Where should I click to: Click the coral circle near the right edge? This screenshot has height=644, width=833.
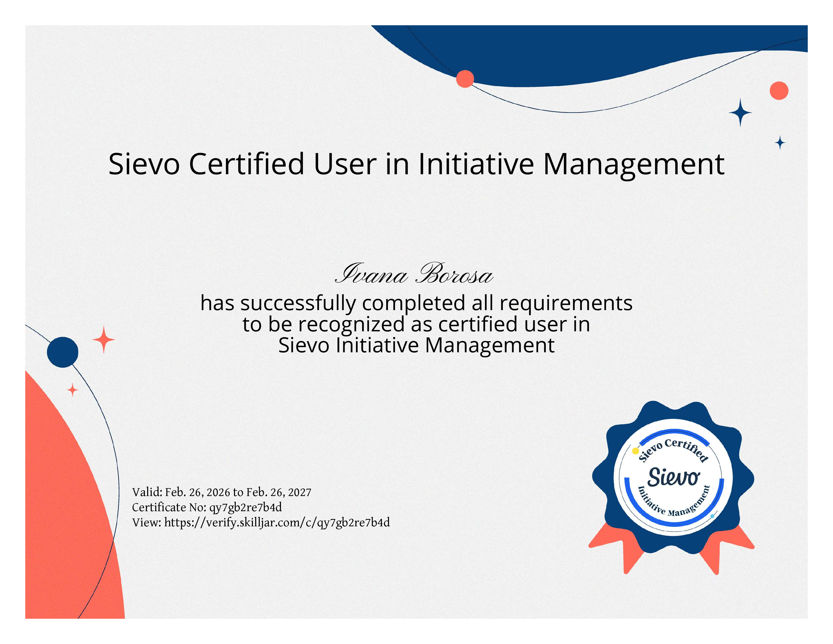coord(779,91)
